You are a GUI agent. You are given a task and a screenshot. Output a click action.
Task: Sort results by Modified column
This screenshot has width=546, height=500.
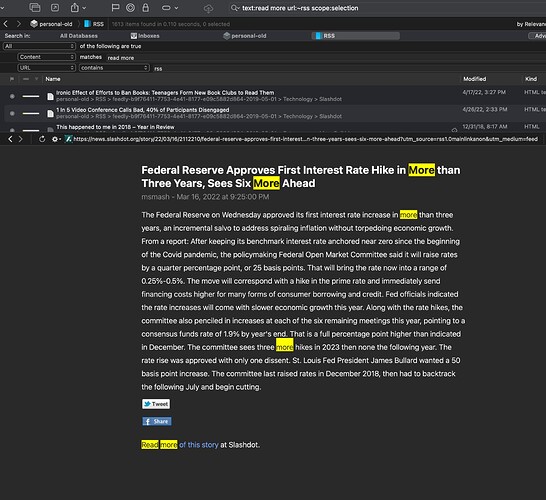(x=474, y=79)
